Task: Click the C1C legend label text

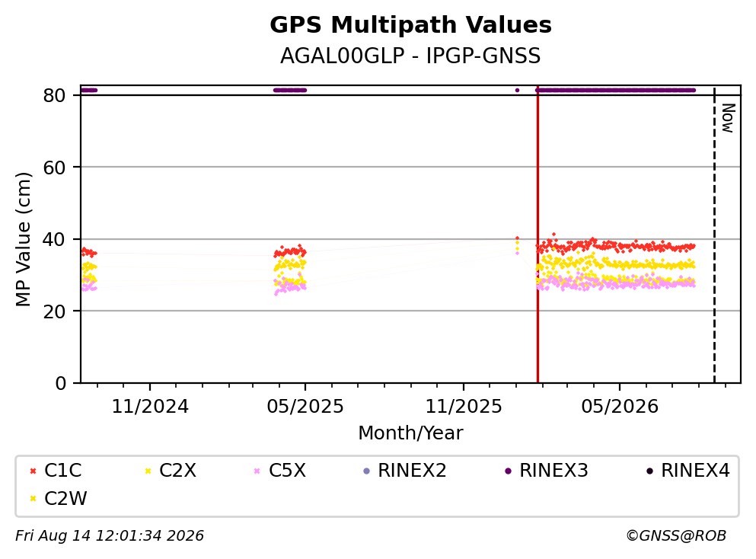Action: pyautogui.click(x=62, y=471)
